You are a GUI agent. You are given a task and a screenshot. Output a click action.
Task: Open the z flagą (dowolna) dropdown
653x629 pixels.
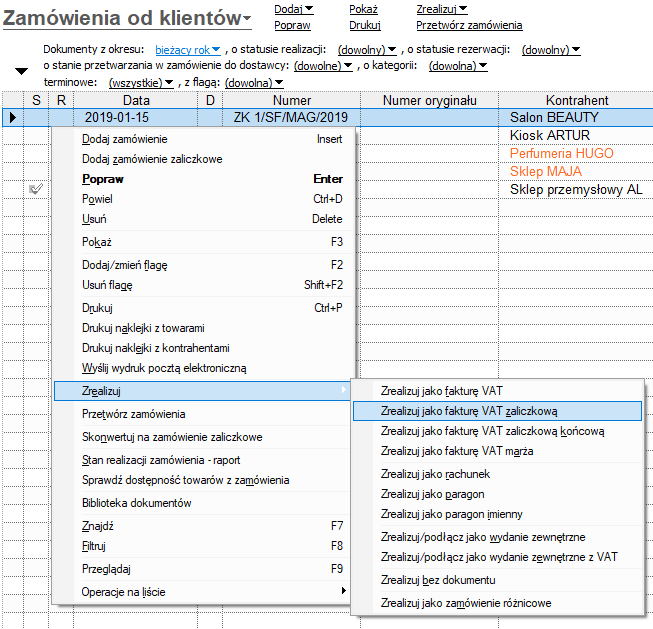(x=254, y=82)
